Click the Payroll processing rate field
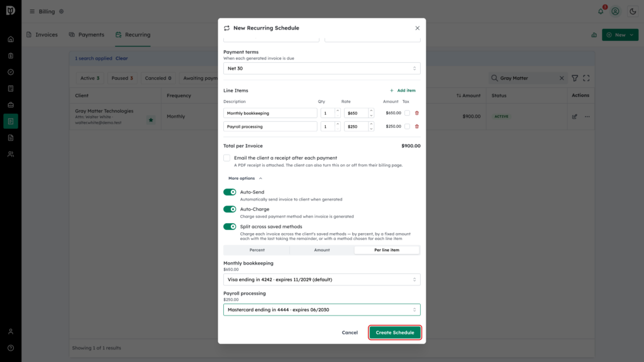The width and height of the screenshot is (644, 362). (356, 126)
